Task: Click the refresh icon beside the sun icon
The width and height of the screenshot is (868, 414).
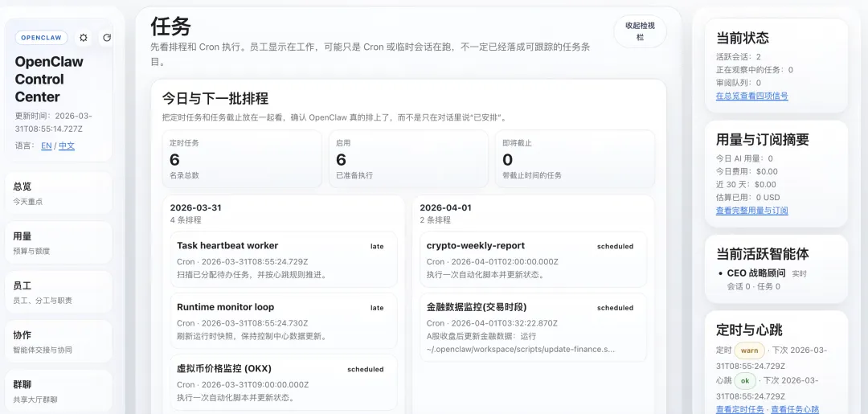Action: pos(106,38)
